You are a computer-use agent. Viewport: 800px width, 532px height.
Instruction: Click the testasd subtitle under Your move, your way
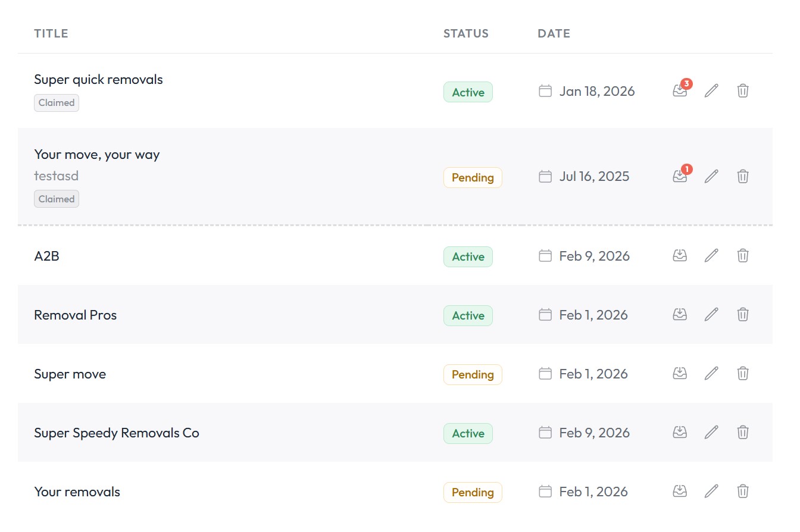tap(56, 176)
